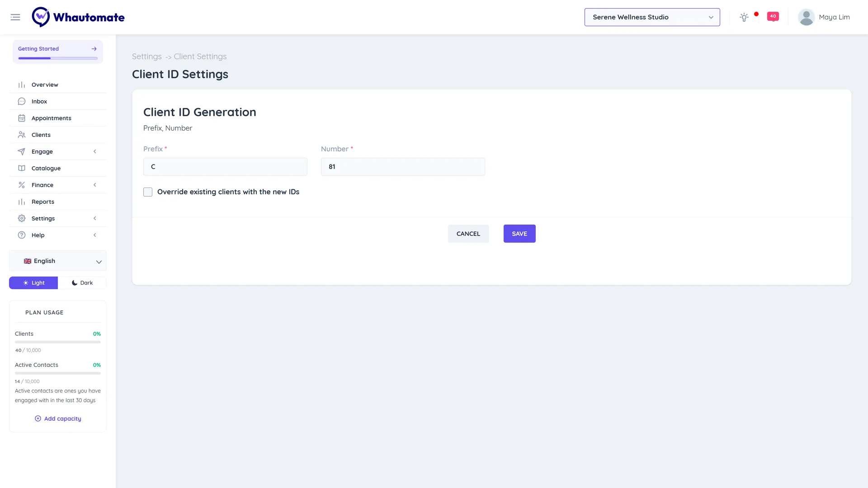Click the Engage paper plane icon
The image size is (868, 488).
(22, 152)
